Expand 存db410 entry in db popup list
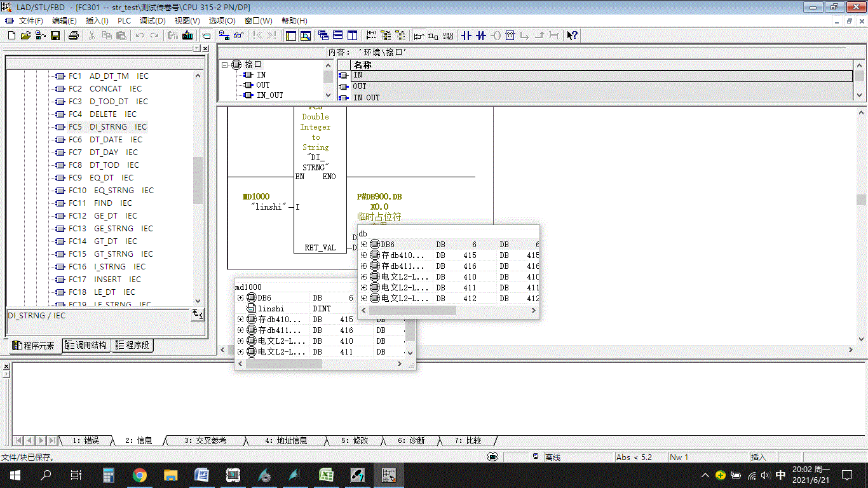Screen dimensions: 868x488 click(x=363, y=255)
